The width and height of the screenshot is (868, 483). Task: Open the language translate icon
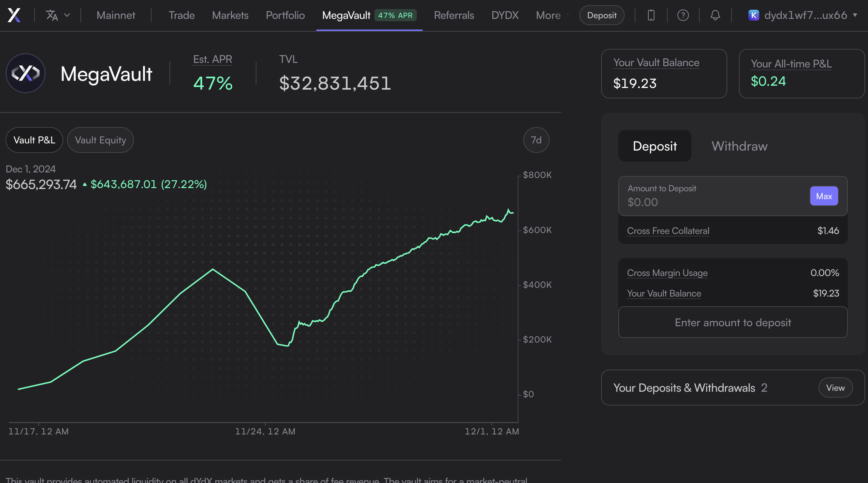[52, 15]
